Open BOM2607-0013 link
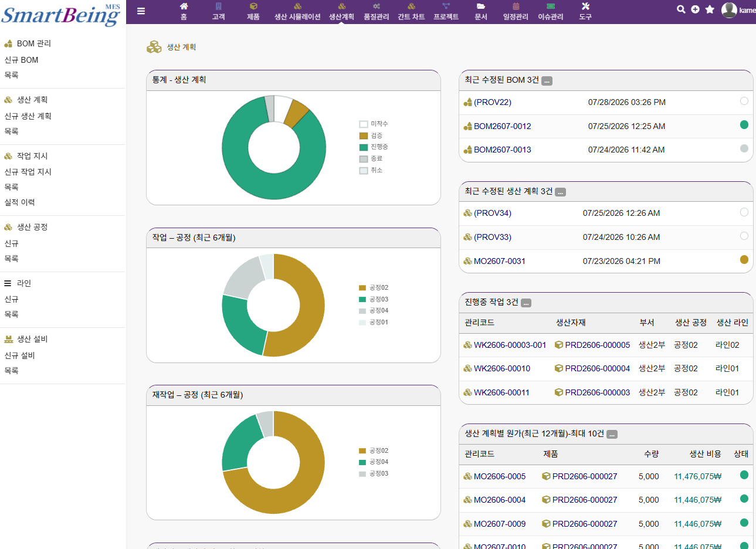756x549 pixels. pyautogui.click(x=503, y=150)
